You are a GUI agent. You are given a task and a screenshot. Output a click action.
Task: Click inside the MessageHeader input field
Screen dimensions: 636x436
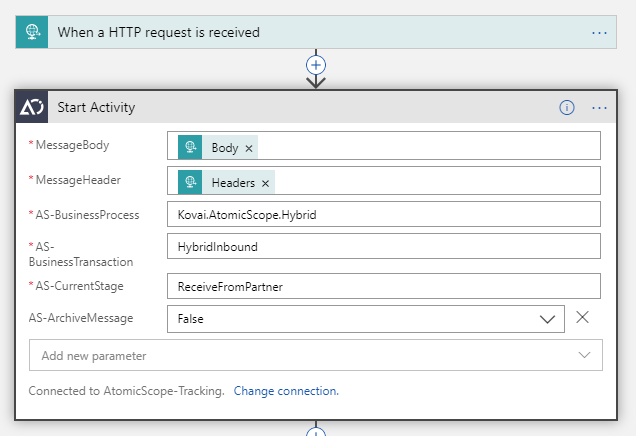[384, 180]
